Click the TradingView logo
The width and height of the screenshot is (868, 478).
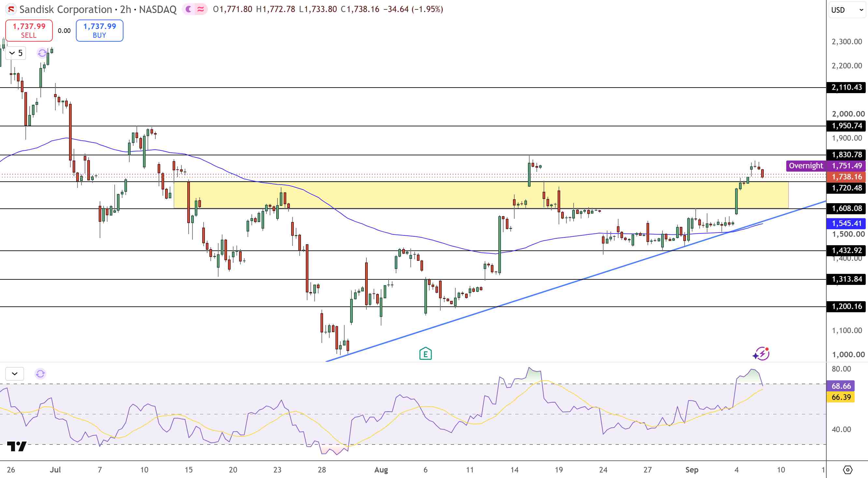(x=17, y=446)
